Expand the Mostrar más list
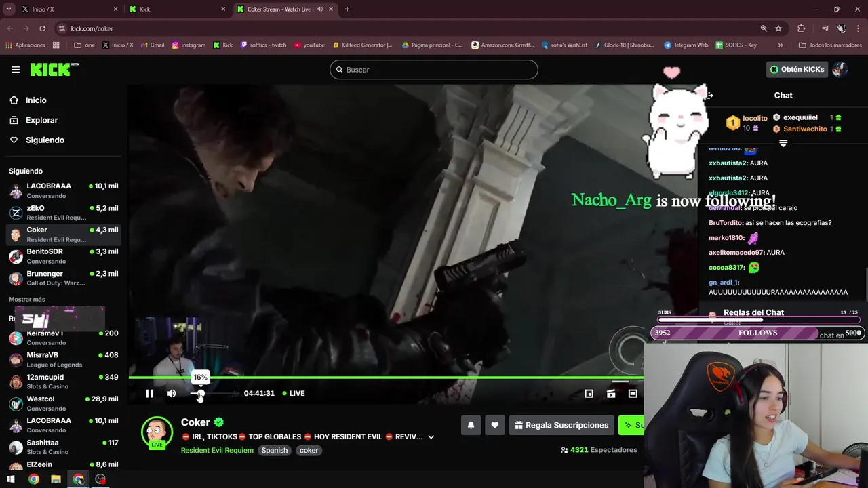Viewport: 868px width, 488px height. tap(27, 299)
